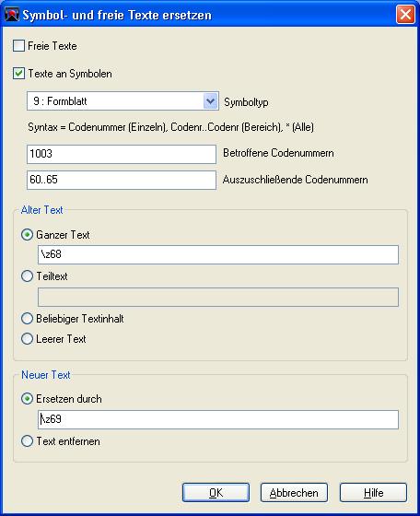Select Ersetzen durch radio button
420x516 pixels.
(27, 399)
